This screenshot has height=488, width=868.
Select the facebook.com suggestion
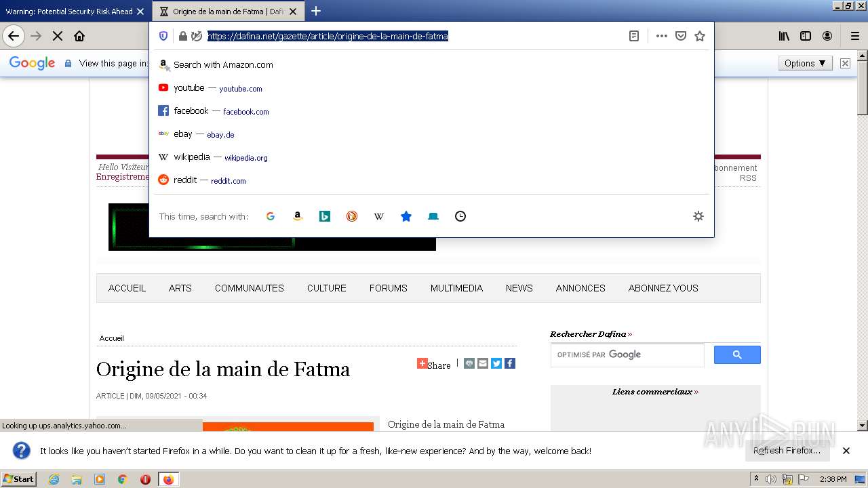click(431, 111)
